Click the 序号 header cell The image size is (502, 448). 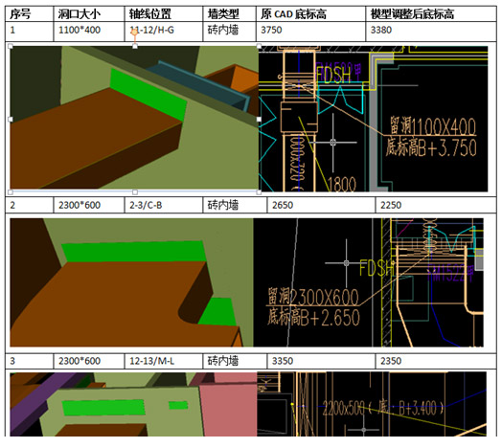point(29,13)
